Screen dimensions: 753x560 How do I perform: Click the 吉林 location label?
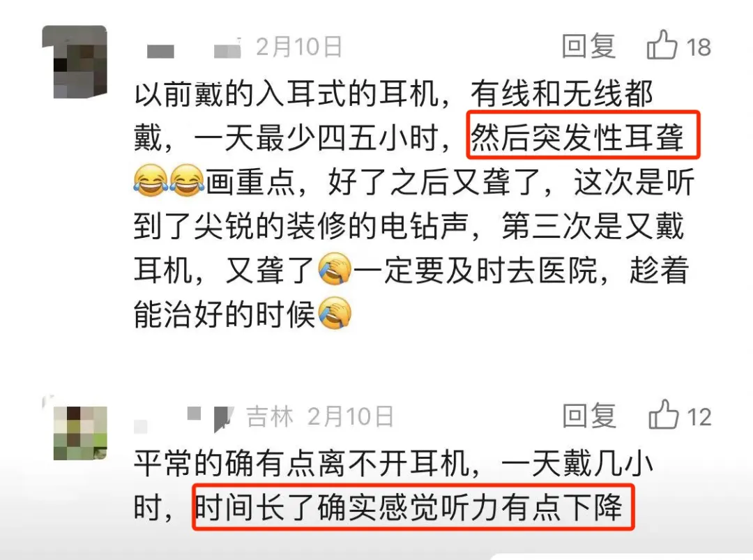(x=270, y=416)
